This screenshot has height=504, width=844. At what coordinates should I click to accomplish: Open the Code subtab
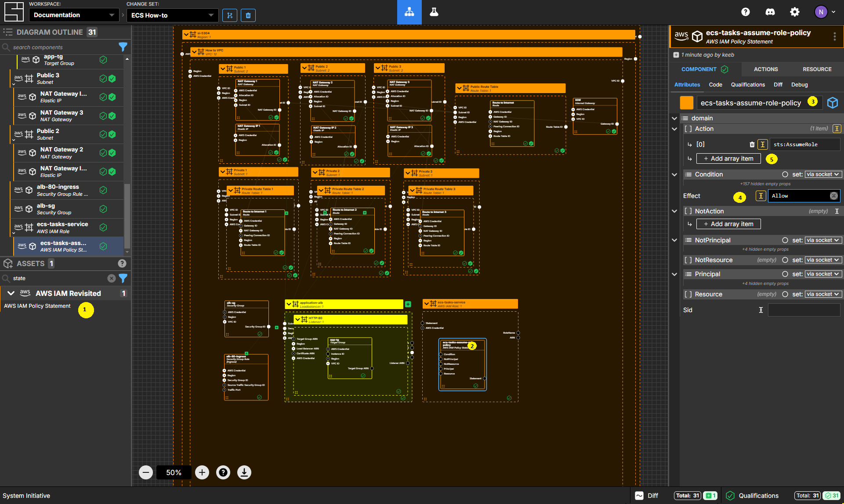715,85
